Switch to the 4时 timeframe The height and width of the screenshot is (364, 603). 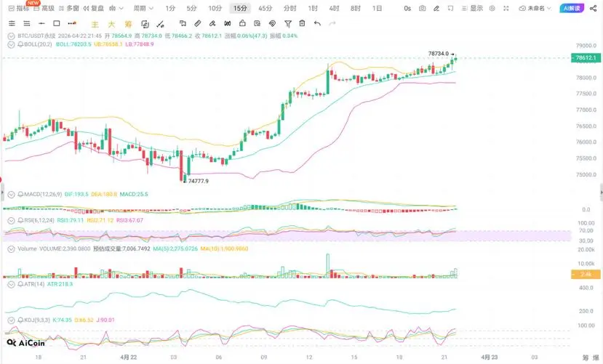[334, 8]
